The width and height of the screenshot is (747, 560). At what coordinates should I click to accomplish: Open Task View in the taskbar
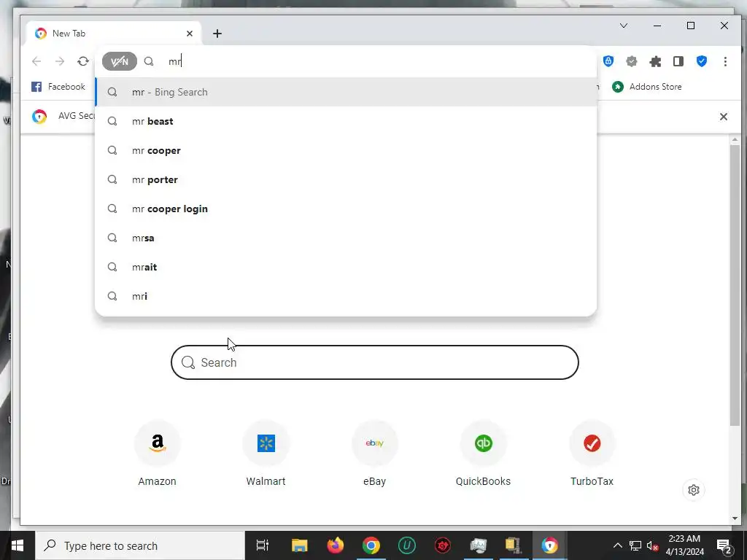(263, 545)
